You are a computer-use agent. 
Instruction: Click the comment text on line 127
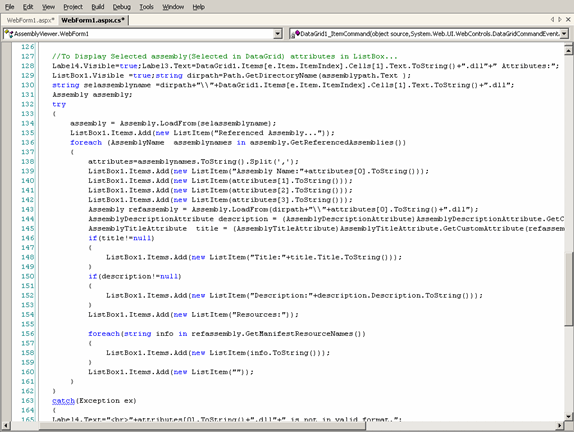[x=224, y=56]
